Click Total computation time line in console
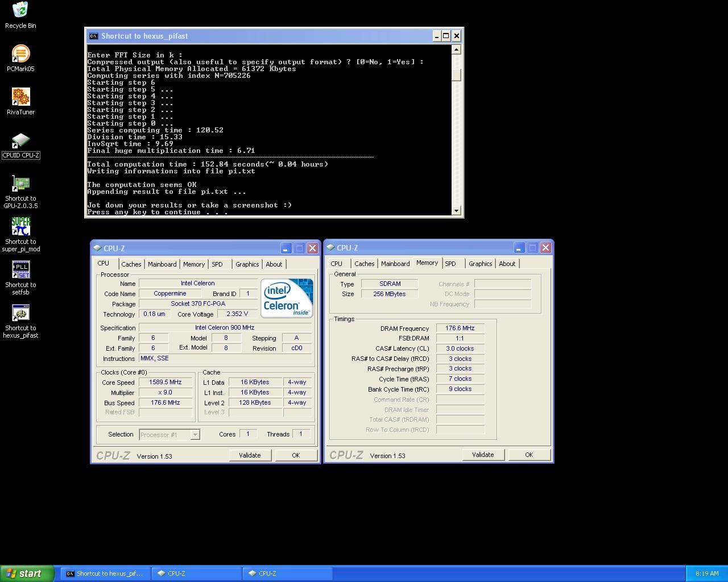This screenshot has height=582, width=728. click(x=208, y=164)
